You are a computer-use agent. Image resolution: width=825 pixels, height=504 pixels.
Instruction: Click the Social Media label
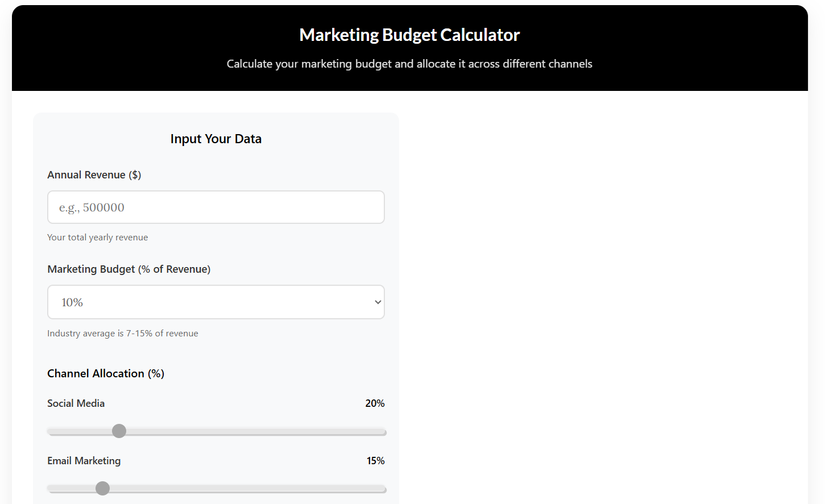pos(76,403)
